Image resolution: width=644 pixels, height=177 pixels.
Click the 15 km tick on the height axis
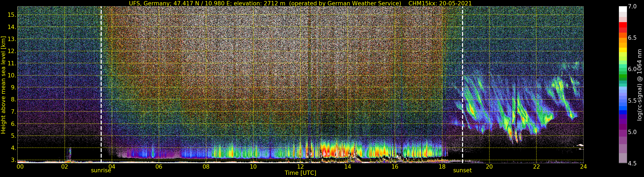12,15
